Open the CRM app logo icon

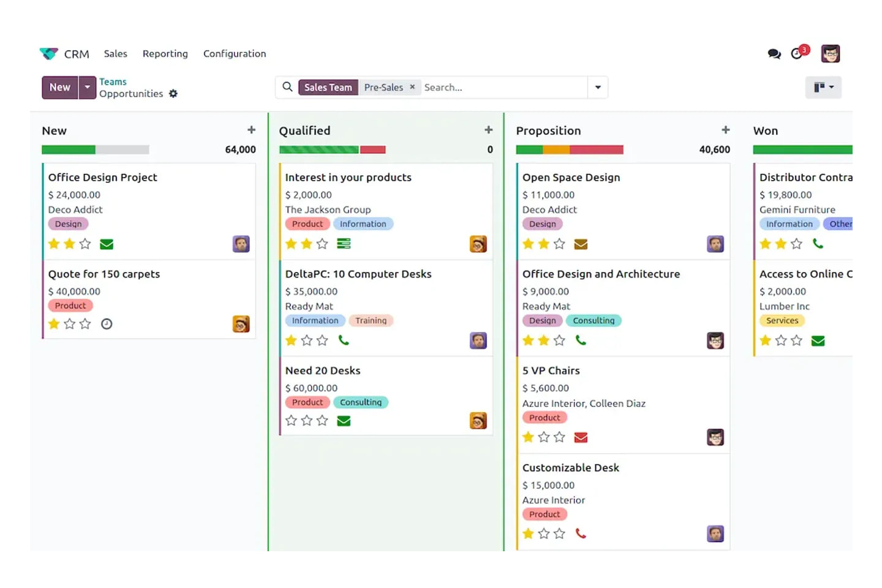pyautogui.click(x=48, y=54)
